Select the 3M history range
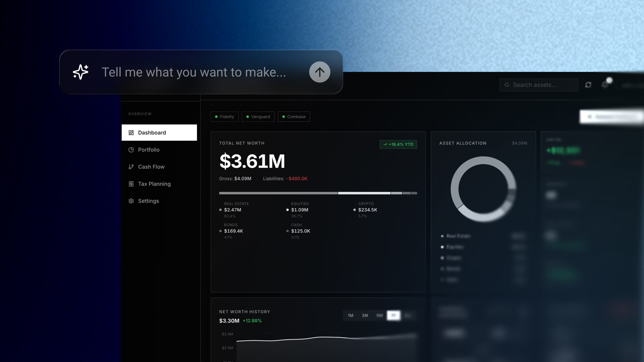 click(x=365, y=315)
